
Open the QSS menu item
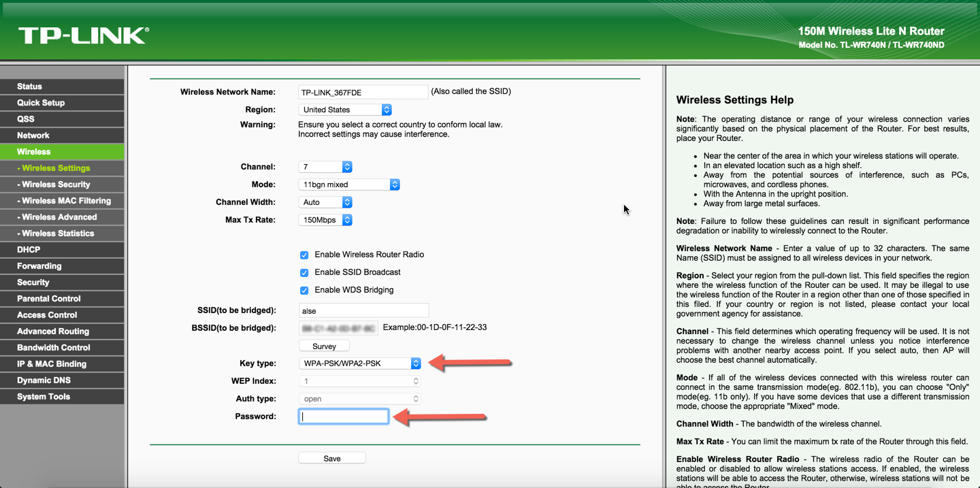click(x=62, y=119)
